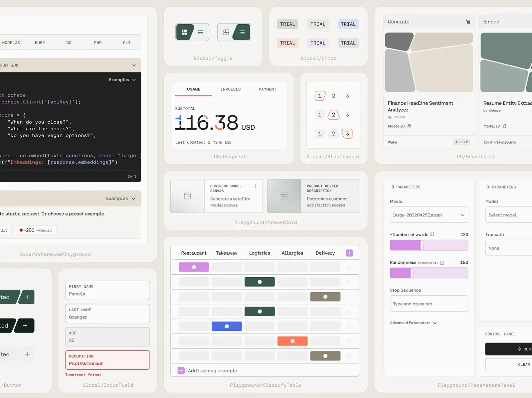
Task: Switch to the Invoices tab
Action: pos(231,89)
